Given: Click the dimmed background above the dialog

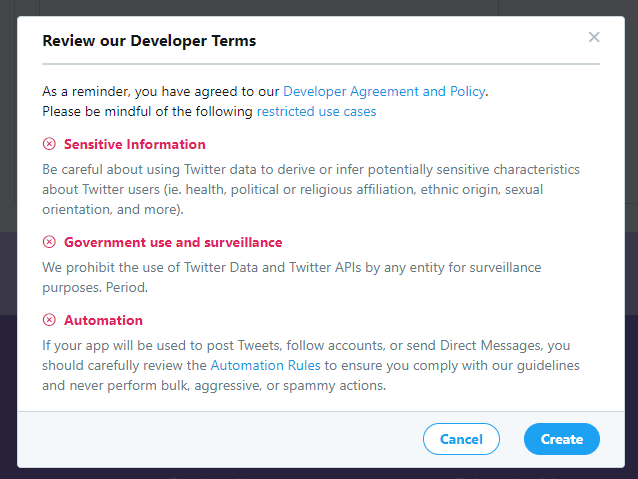Looking at the screenshot, I should [x=319, y=7].
